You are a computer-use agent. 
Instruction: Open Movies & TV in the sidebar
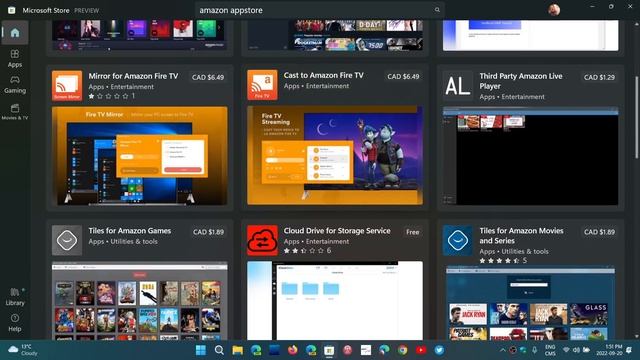point(15,112)
